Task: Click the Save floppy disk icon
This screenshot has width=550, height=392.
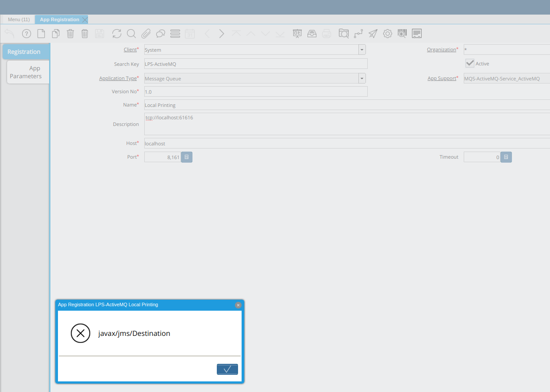Action: click(x=100, y=34)
